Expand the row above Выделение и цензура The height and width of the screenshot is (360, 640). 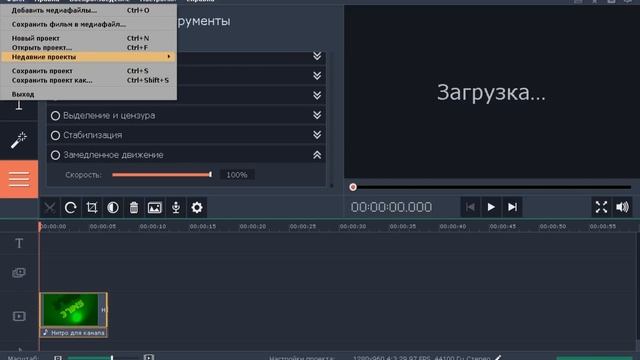(x=317, y=95)
